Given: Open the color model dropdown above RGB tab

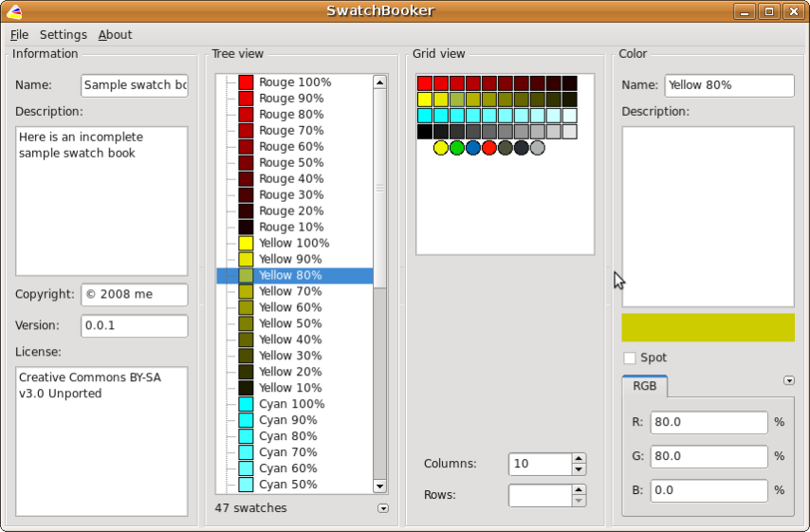Looking at the screenshot, I should (x=789, y=381).
